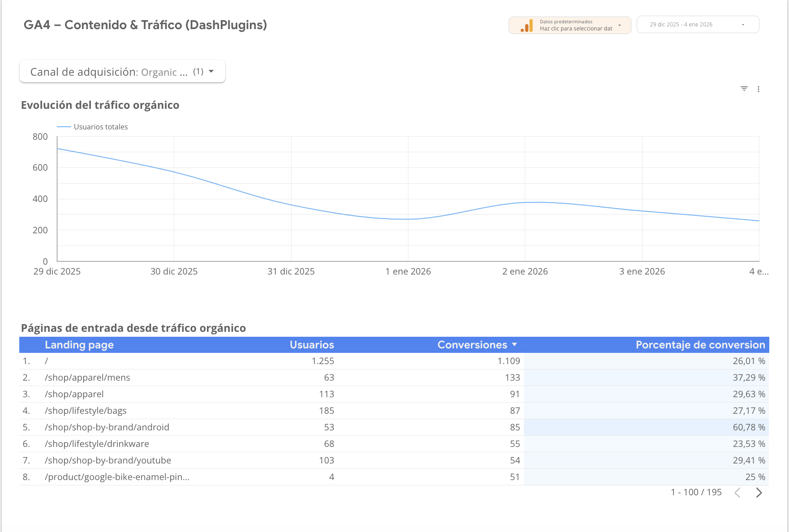The width and height of the screenshot is (789, 532).
Task: Click the dashboard title GA4 – Contenido & Tráfico
Action: [145, 25]
